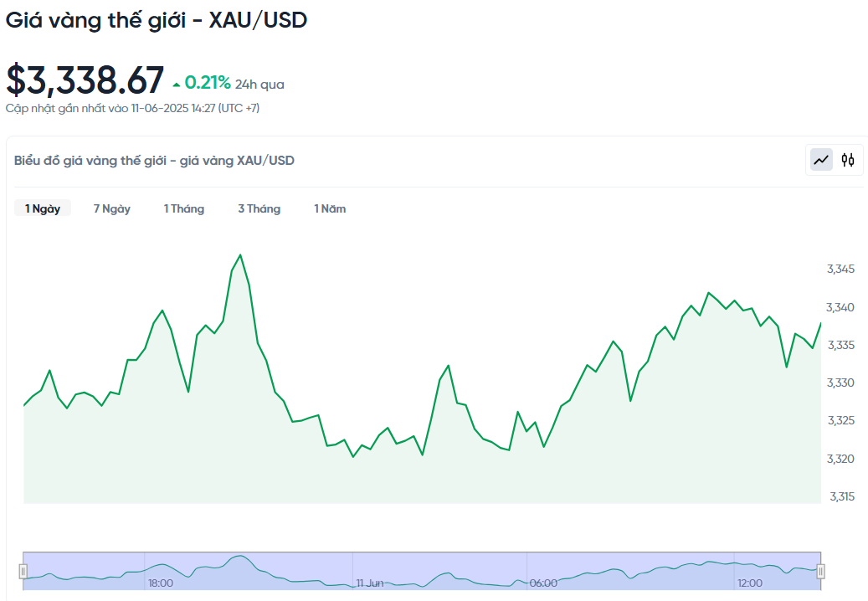Click the 12:00 label in navigator

[x=750, y=583]
